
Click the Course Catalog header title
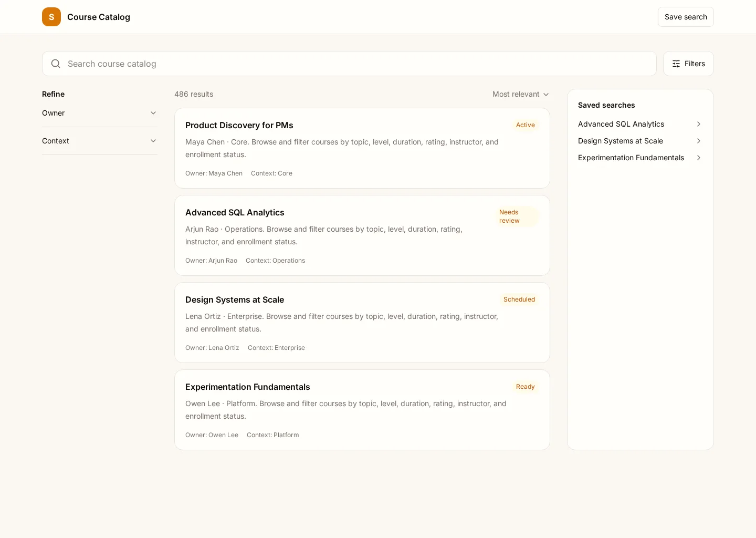tap(99, 17)
